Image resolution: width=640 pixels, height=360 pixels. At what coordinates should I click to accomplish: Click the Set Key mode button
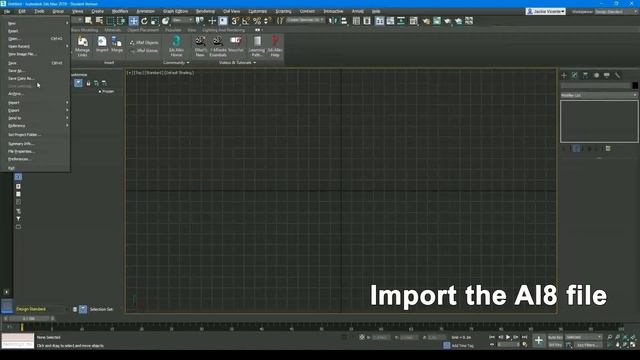click(555, 345)
